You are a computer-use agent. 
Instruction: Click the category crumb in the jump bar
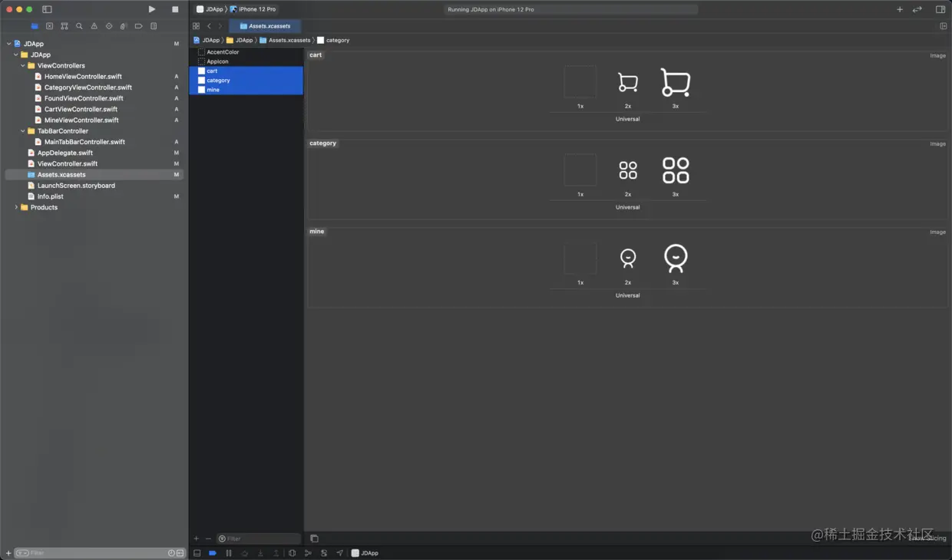[333, 40]
